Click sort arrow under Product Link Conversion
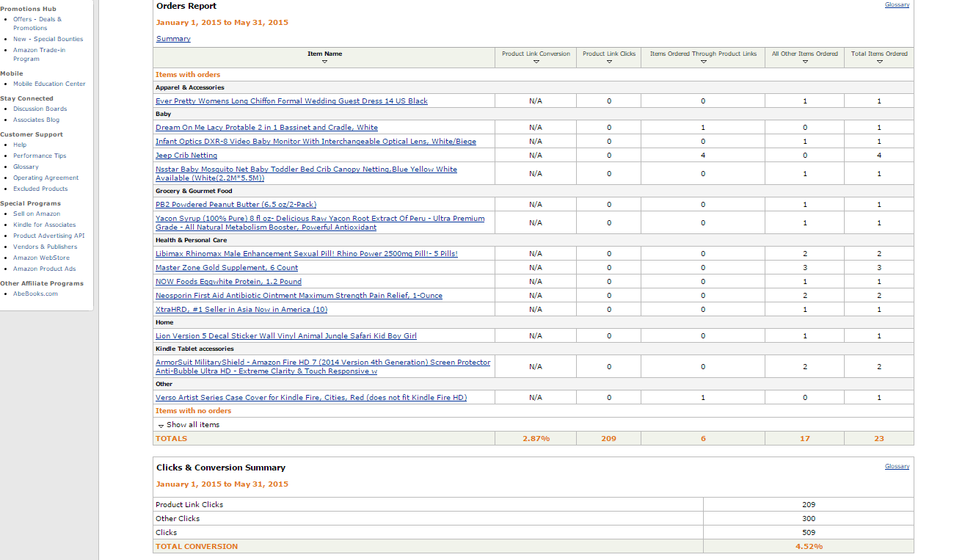This screenshot has height=560, width=965. click(536, 62)
